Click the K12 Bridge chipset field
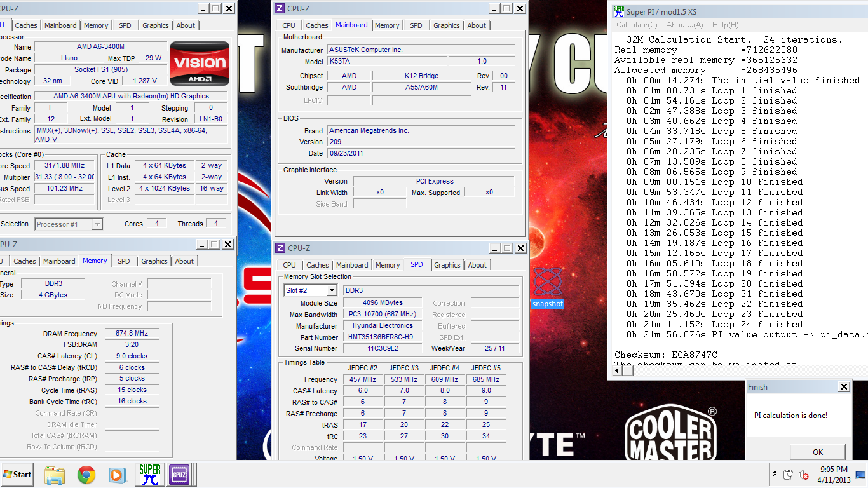The width and height of the screenshot is (868, 488). (x=421, y=76)
